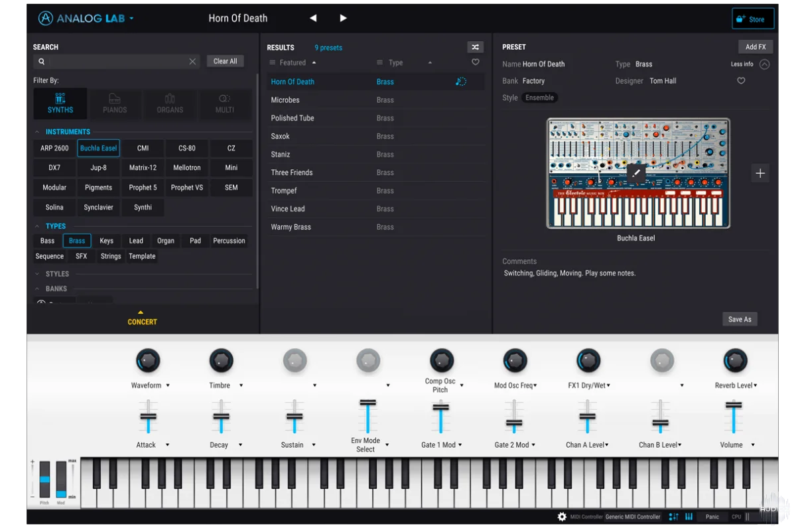Click the Panic button
The image size is (796, 532).
click(x=712, y=517)
